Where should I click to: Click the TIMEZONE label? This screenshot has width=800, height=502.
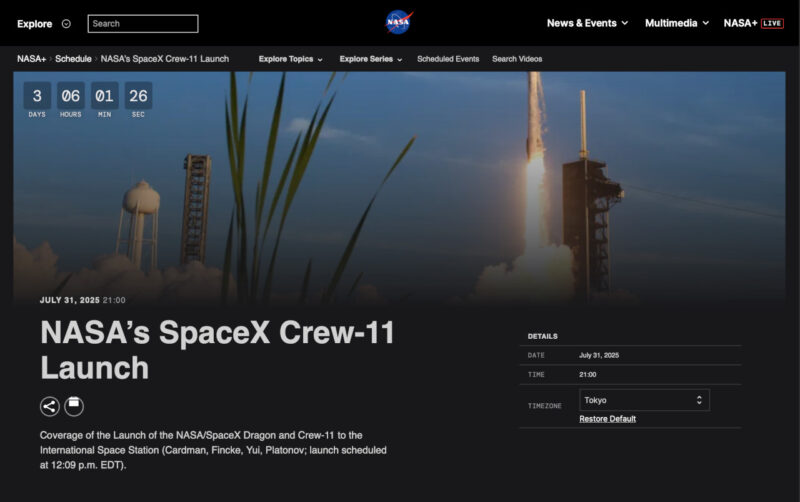tap(544, 406)
